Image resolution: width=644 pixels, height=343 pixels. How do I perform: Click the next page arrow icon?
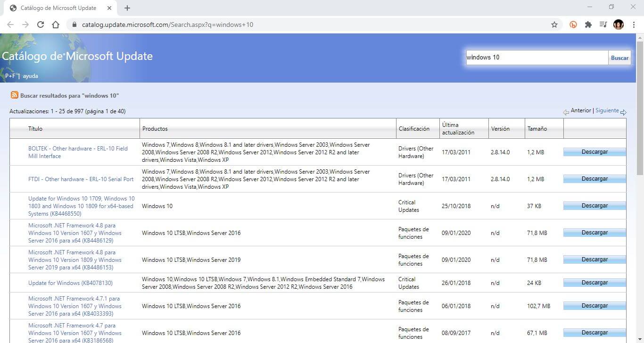623,112
